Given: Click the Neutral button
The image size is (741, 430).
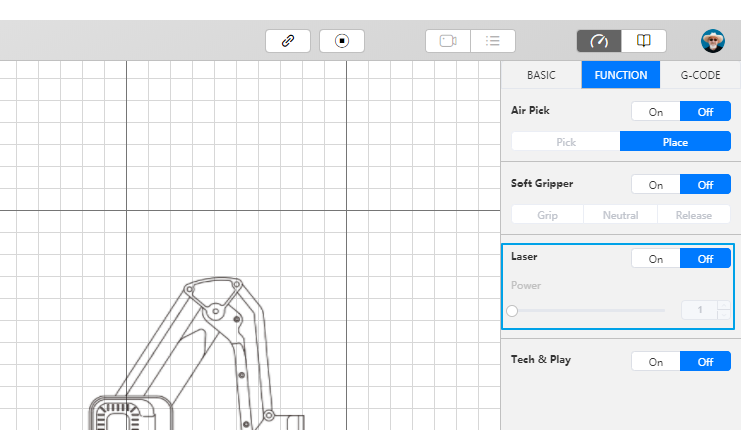Looking at the screenshot, I should 620,215.
